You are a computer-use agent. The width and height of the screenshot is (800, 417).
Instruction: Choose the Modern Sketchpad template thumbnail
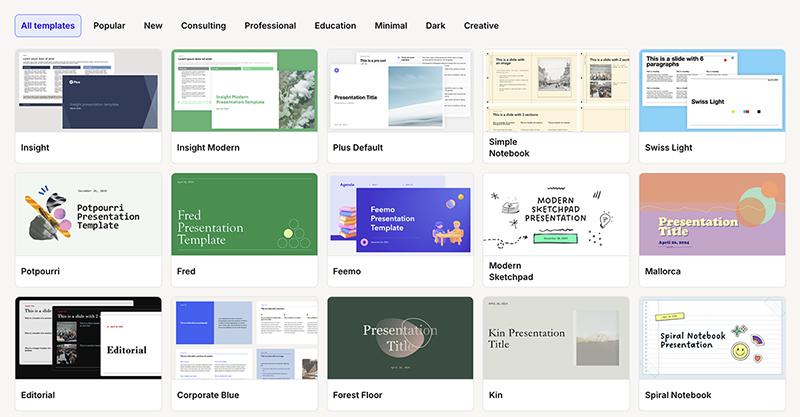point(556,214)
